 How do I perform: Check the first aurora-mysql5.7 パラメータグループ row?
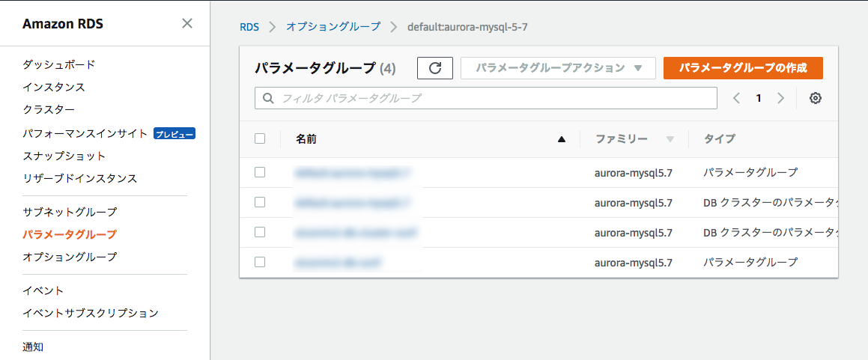(260, 172)
